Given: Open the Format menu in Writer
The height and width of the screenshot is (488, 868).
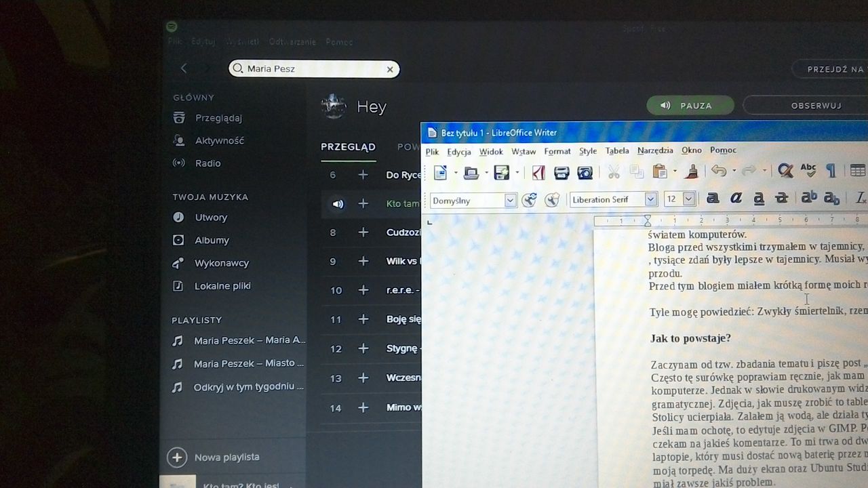Looking at the screenshot, I should pyautogui.click(x=557, y=151).
